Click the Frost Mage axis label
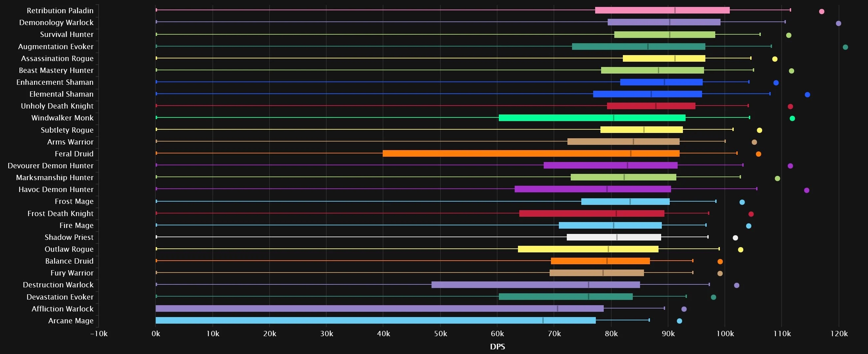The image size is (868, 354). pyautogui.click(x=74, y=202)
